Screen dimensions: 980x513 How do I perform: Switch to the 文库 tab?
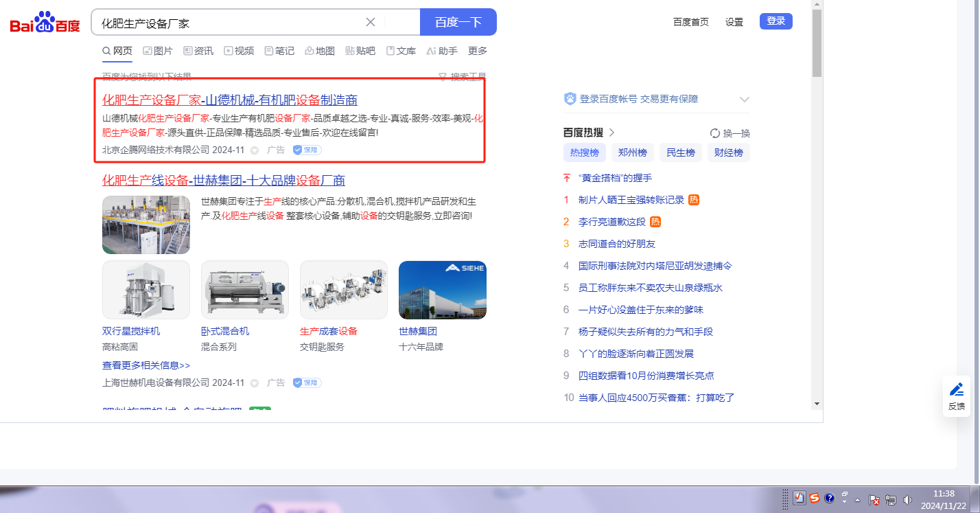pyautogui.click(x=401, y=51)
